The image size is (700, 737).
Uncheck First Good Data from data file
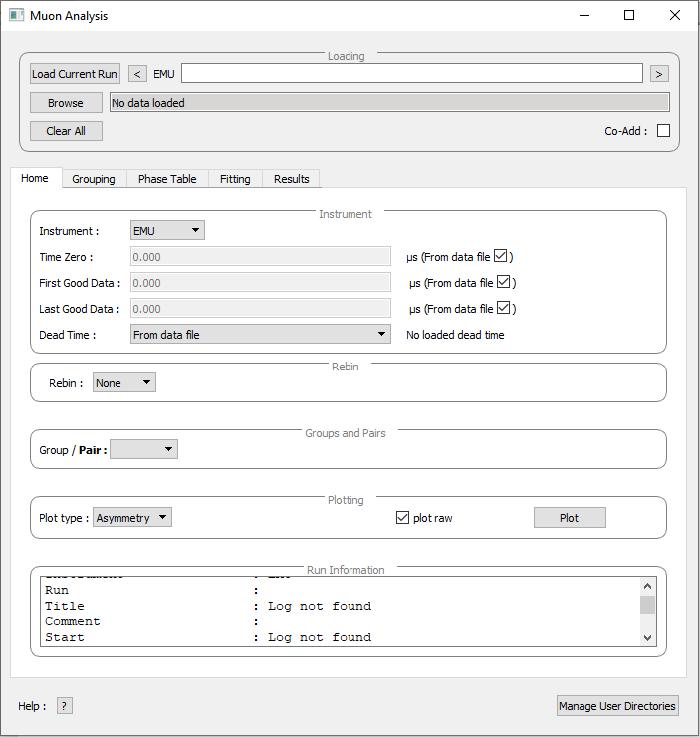pyautogui.click(x=505, y=283)
